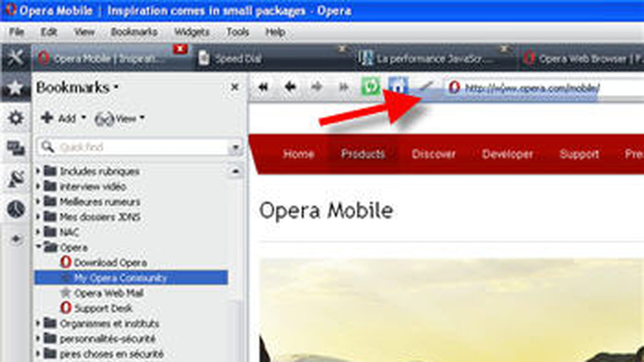This screenshot has height=362, width=644.
Task: Open the Widgets gear panel icon
Action: coord(15,118)
